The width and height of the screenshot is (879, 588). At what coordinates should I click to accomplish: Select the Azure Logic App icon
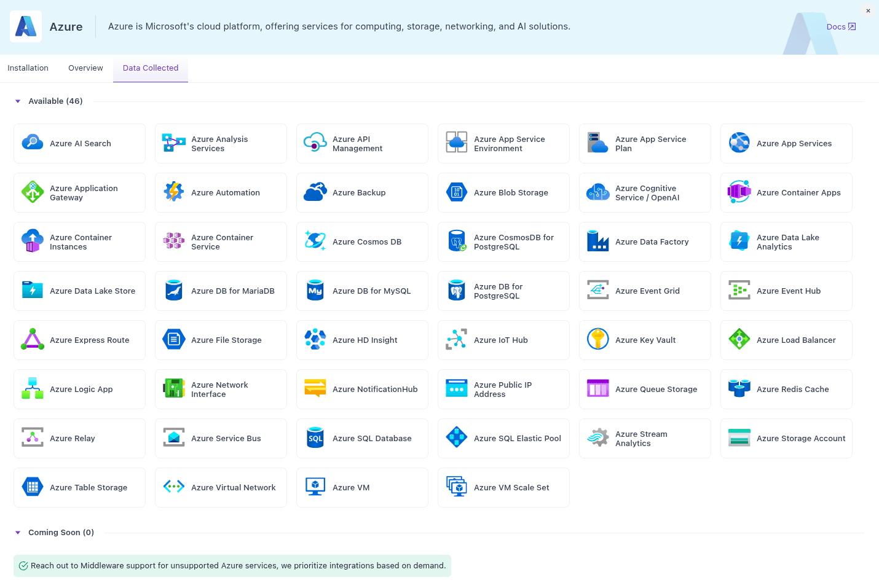(x=32, y=389)
